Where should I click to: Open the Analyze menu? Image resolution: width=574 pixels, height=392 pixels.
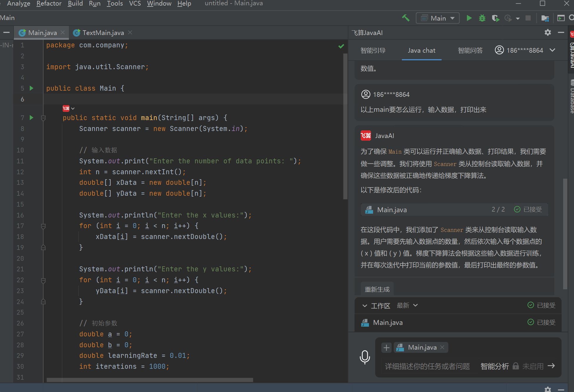click(19, 4)
